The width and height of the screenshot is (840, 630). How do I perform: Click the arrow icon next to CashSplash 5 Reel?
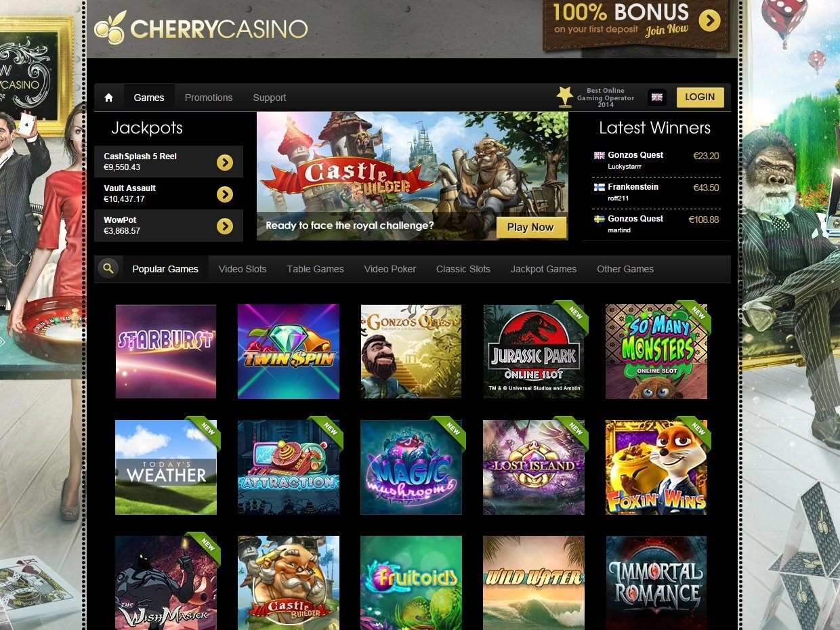pyautogui.click(x=225, y=163)
